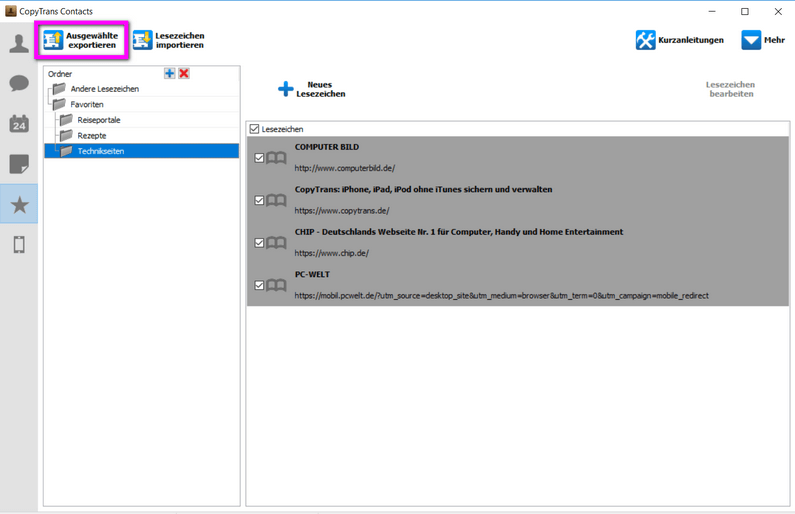Click the book icon of CHIP bookmark
795x514 pixels.
tap(276, 243)
